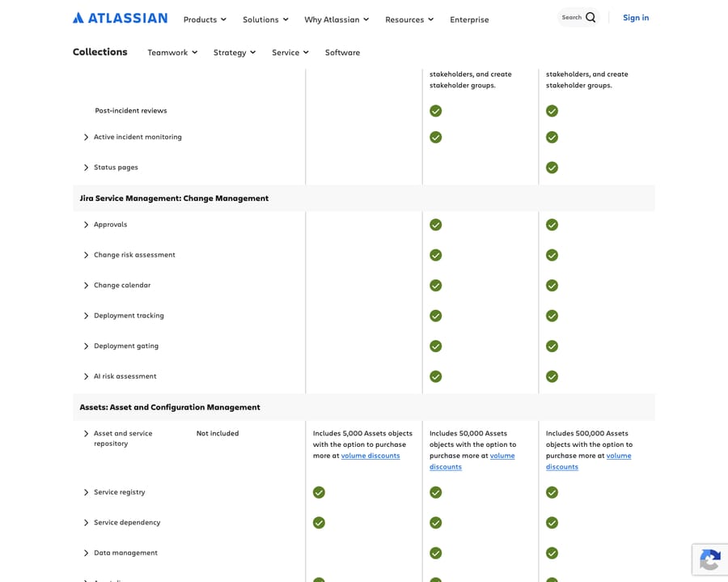Screen dimensions: 728x582
Task: Click first checkmark in Data management row
Action: [x=435, y=553]
